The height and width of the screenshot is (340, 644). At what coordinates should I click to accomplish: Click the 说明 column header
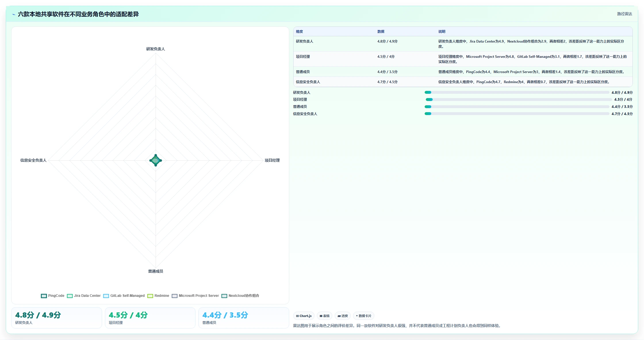pyautogui.click(x=442, y=32)
